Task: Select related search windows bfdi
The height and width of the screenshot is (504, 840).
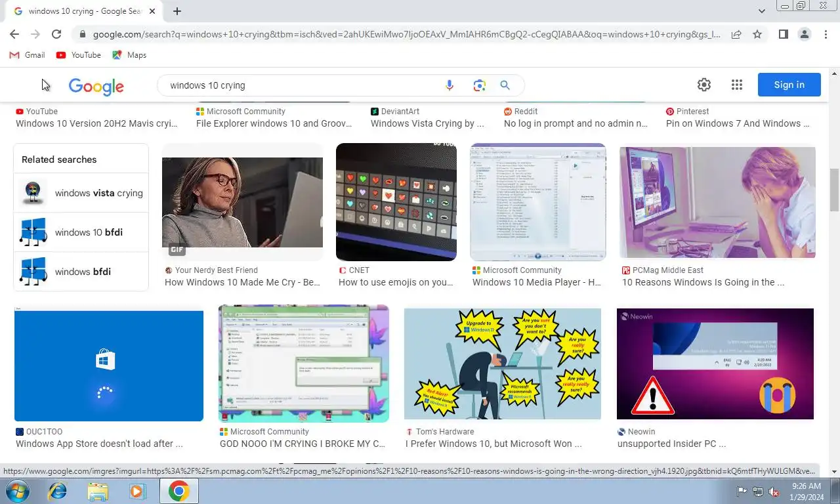Action: [x=81, y=272]
